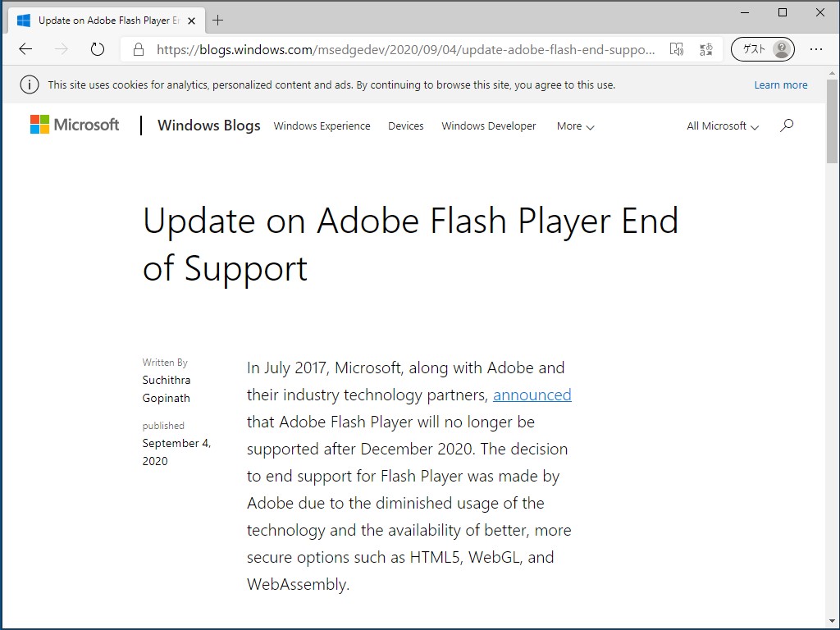Select the Microsoft logo
This screenshot has height=630, width=840.
point(74,125)
